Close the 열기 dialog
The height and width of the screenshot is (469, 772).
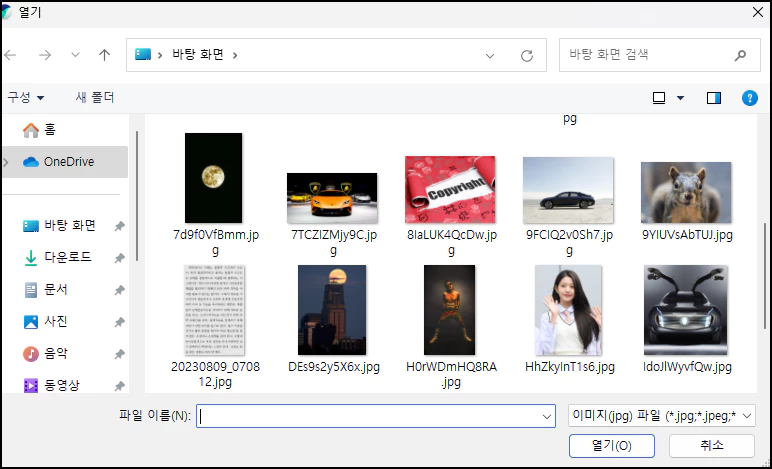click(x=758, y=12)
